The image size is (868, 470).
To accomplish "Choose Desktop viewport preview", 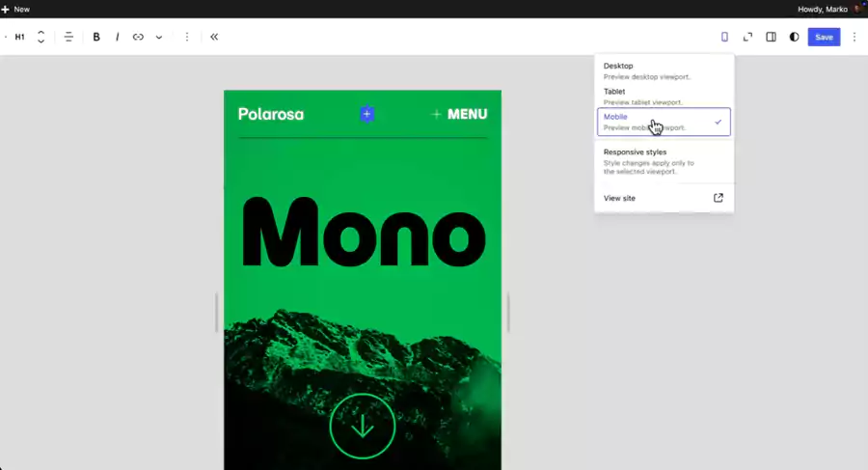I will point(664,70).
